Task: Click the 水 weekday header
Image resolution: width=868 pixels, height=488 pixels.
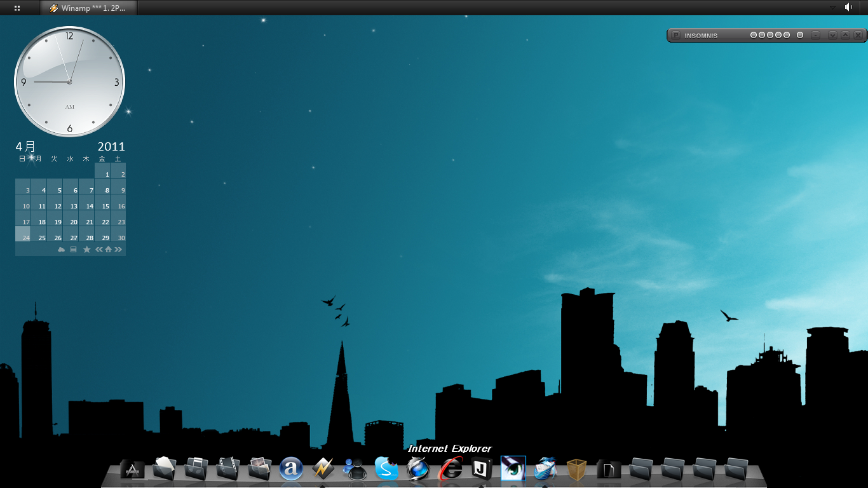Action: click(70, 159)
